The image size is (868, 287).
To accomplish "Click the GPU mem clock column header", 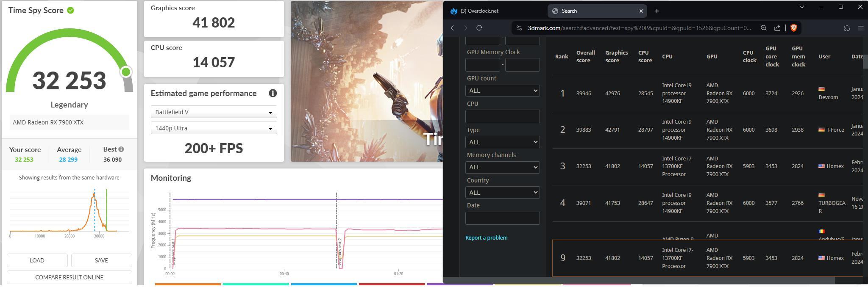I will [798, 57].
